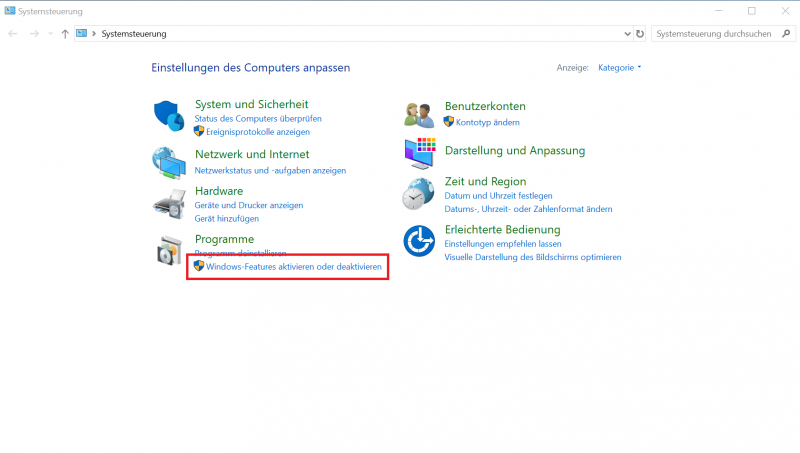Viewport: 800px width, 453px height.
Task: Expand the address bar history dropdown
Action: pyautogui.click(x=626, y=33)
